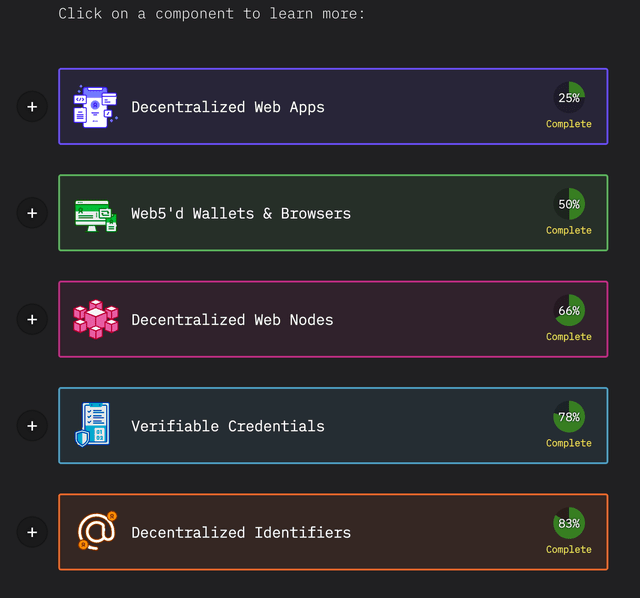Click the 78% complete progress circle
The width and height of the screenshot is (640, 598).
click(x=569, y=417)
